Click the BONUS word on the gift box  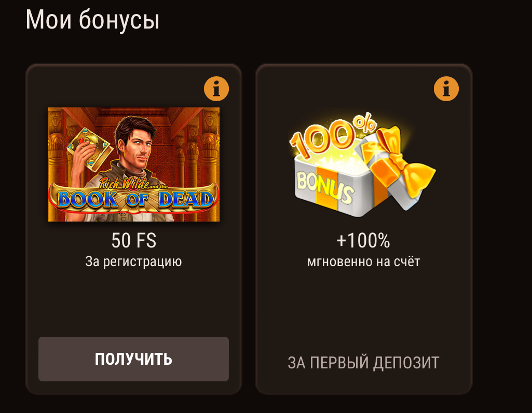point(325,187)
